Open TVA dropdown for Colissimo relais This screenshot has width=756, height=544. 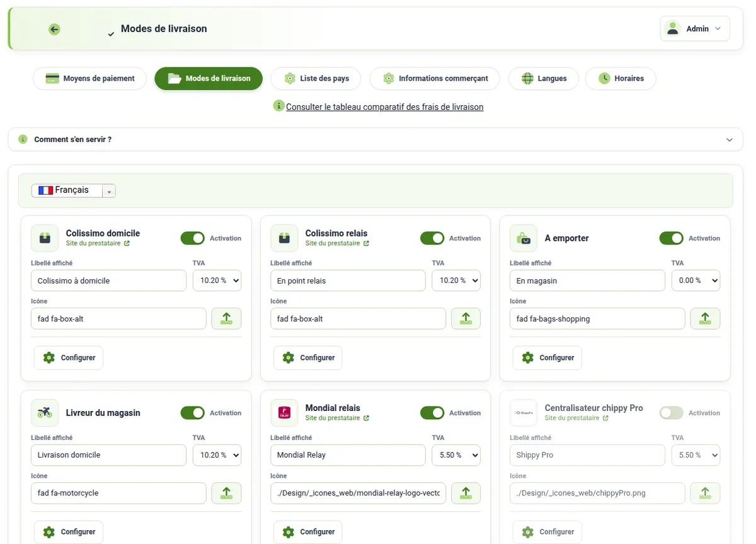click(x=456, y=281)
